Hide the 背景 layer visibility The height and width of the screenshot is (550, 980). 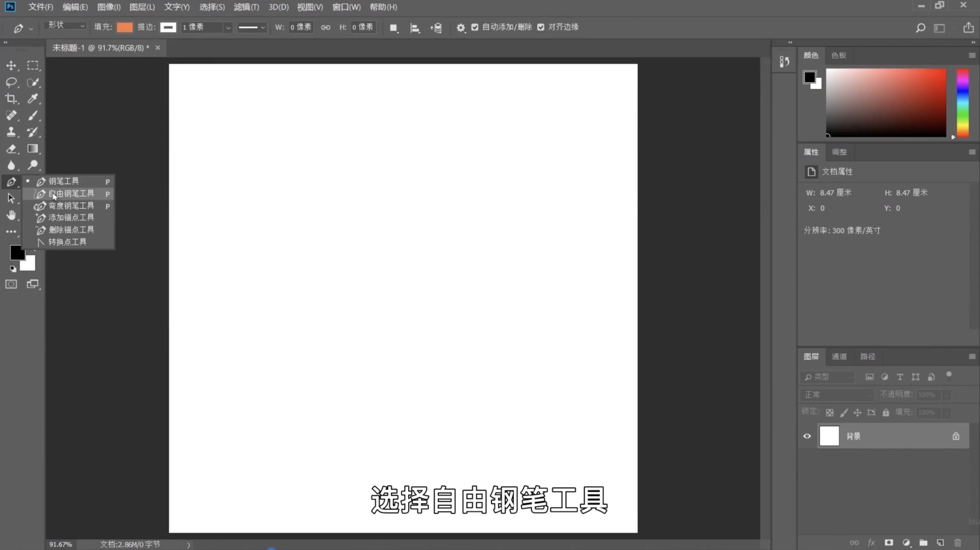(807, 436)
